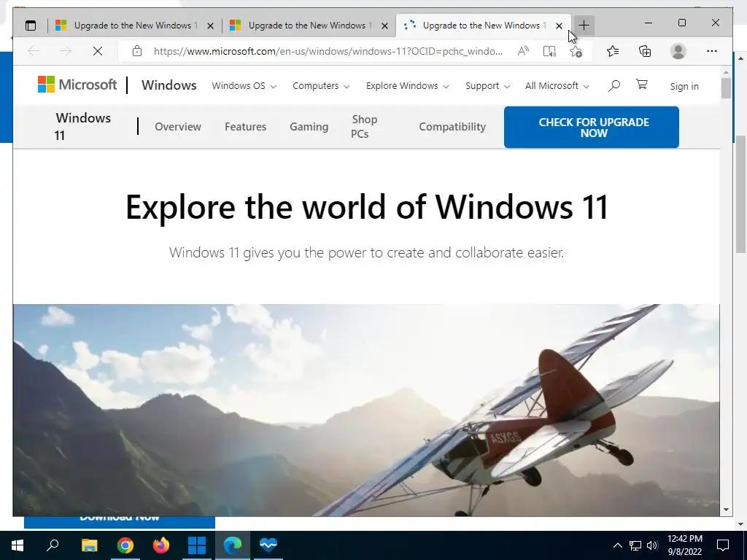
Task: Open the Favorites list icon
Action: point(613,51)
